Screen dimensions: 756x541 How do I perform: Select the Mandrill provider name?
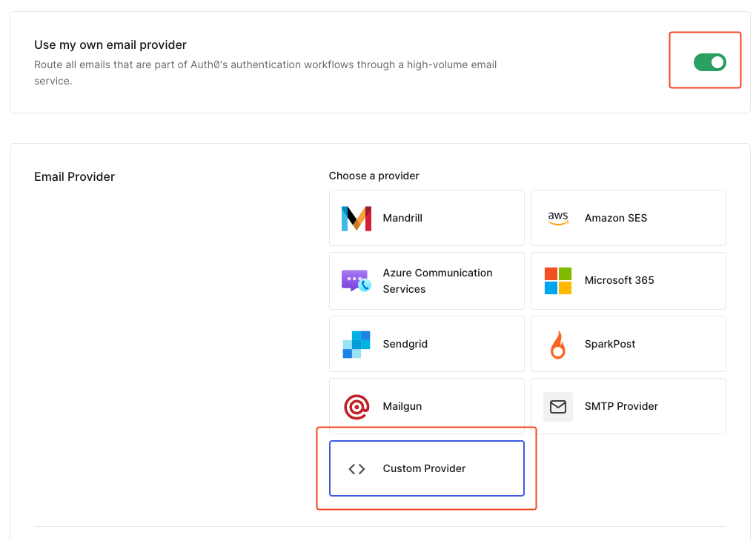[x=402, y=218]
